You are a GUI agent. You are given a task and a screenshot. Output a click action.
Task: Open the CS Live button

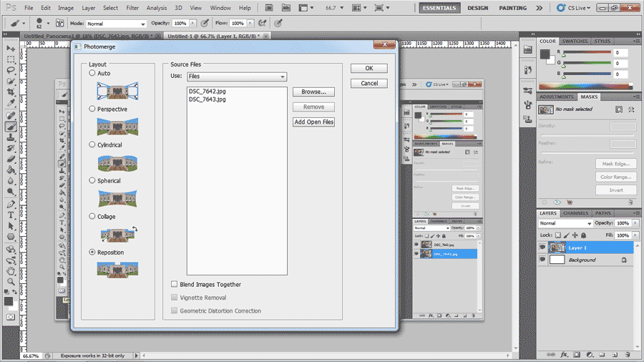pyautogui.click(x=574, y=8)
